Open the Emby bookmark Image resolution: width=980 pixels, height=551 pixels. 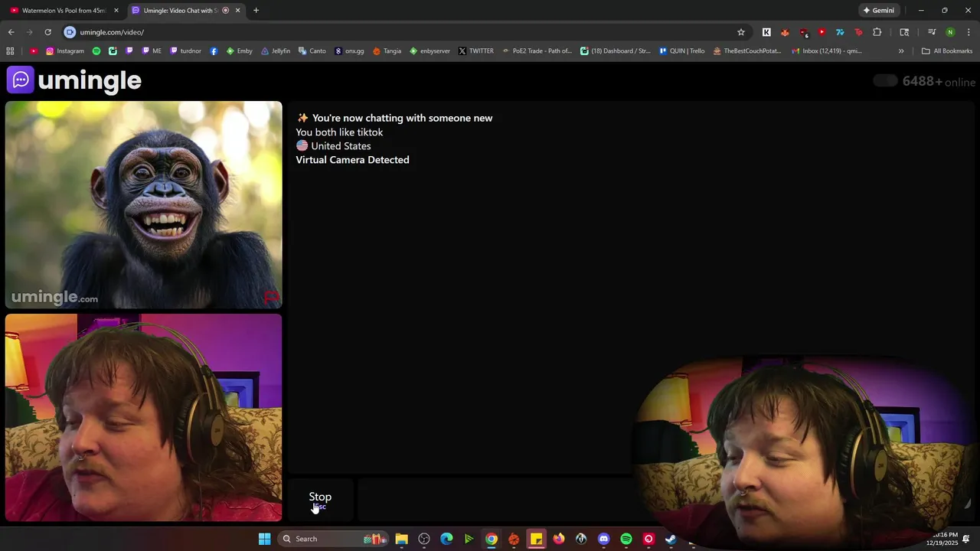click(240, 51)
